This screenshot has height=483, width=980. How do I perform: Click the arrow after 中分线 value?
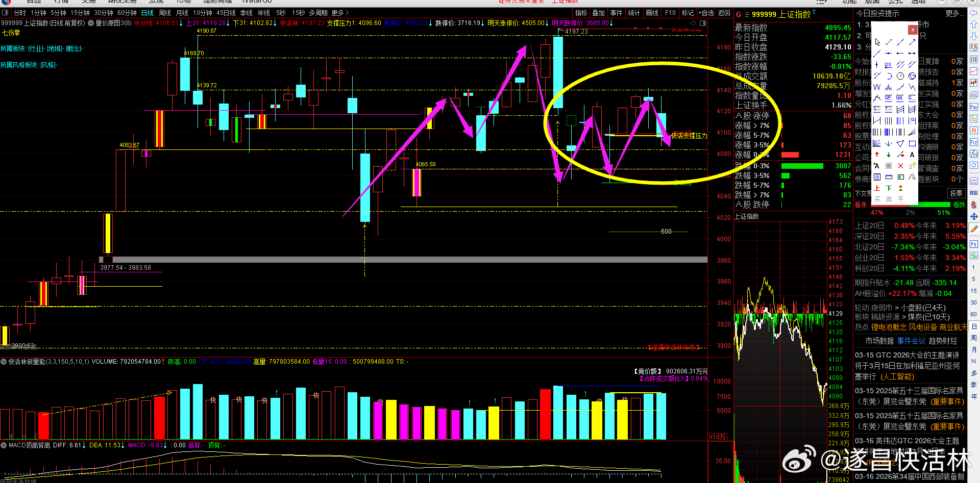181,23
